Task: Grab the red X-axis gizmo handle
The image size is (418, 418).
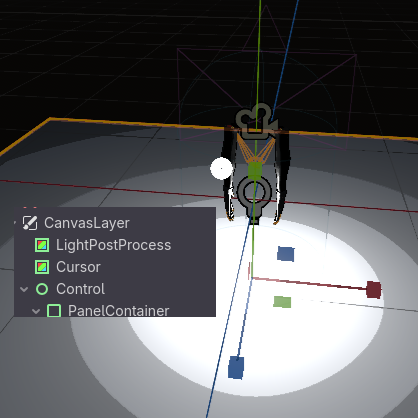Action: point(374,289)
